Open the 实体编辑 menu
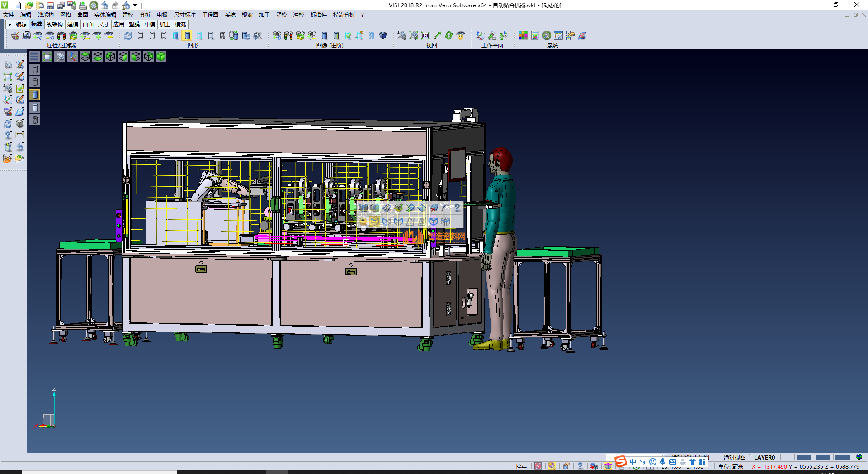Screen dimensions: 868x474 click(x=105, y=15)
